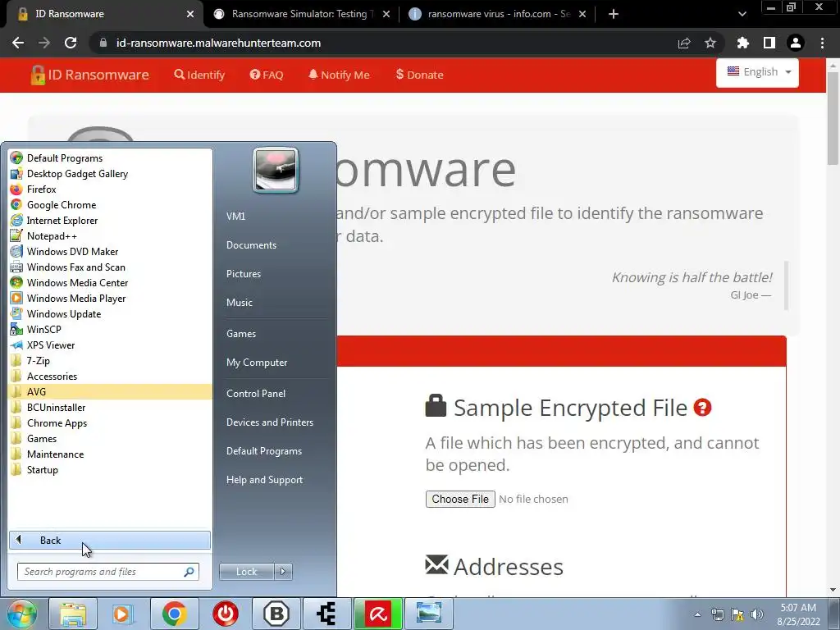Screen dimensions: 840x630
Task: Open Windows Fax and Scan
Action: (110, 267)
